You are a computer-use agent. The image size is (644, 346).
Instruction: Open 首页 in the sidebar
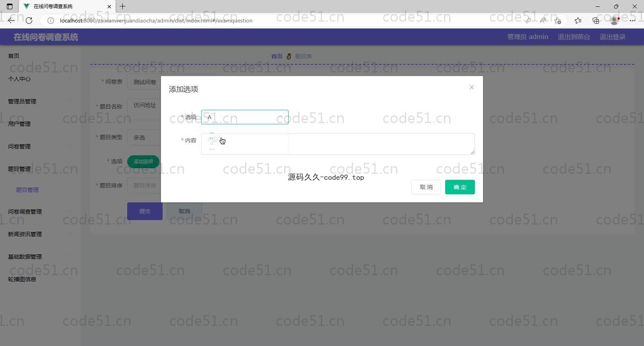pos(14,56)
